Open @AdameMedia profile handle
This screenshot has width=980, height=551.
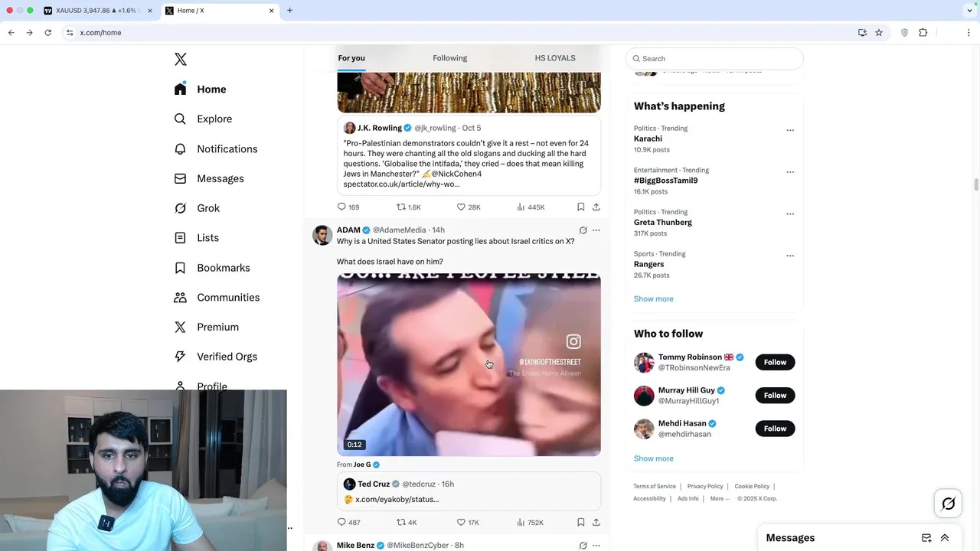(x=399, y=230)
